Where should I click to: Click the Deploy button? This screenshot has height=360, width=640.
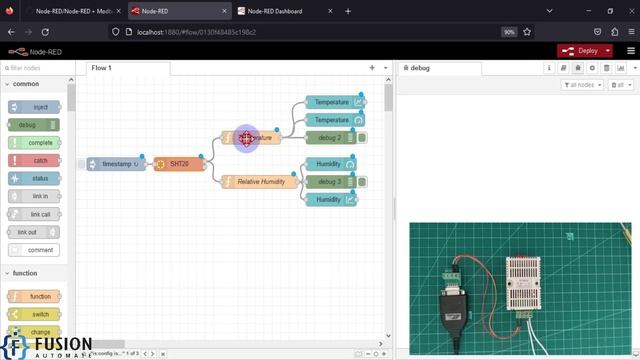tap(580, 51)
